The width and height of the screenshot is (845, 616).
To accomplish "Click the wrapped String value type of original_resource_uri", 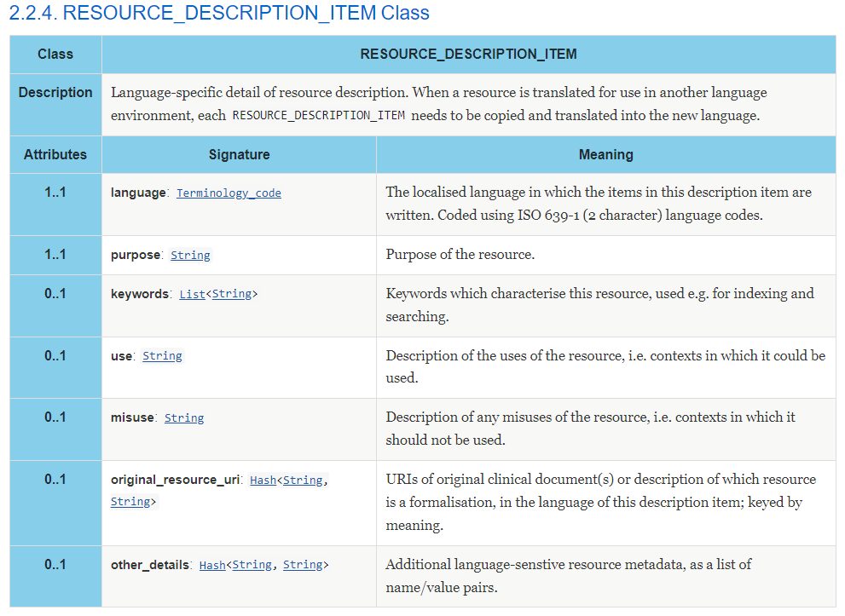I will point(130,502).
